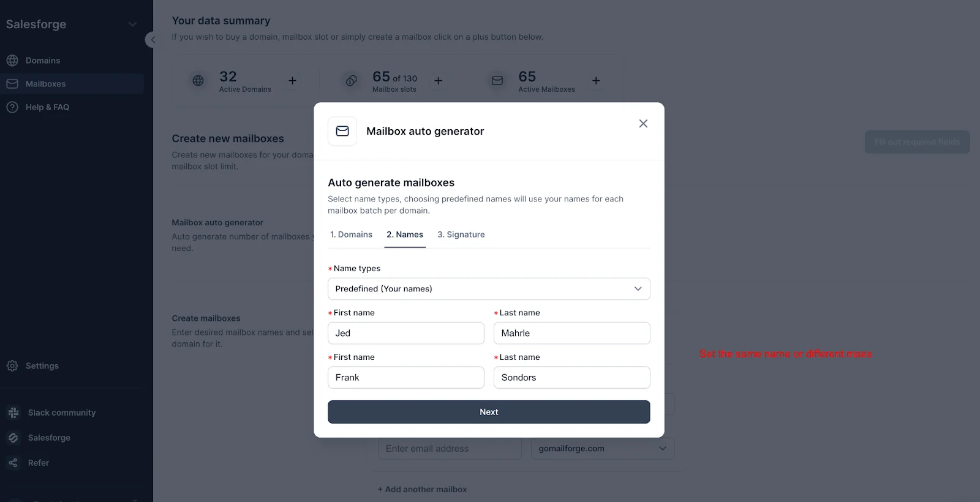Screen dimensions: 980x502
Task: Expand the Salesforge workspace menu
Action: point(132,24)
